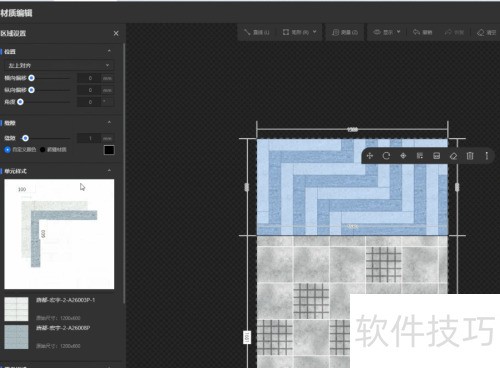Click the undo toolbar button
The image size is (500, 368).
pyautogui.click(x=422, y=32)
